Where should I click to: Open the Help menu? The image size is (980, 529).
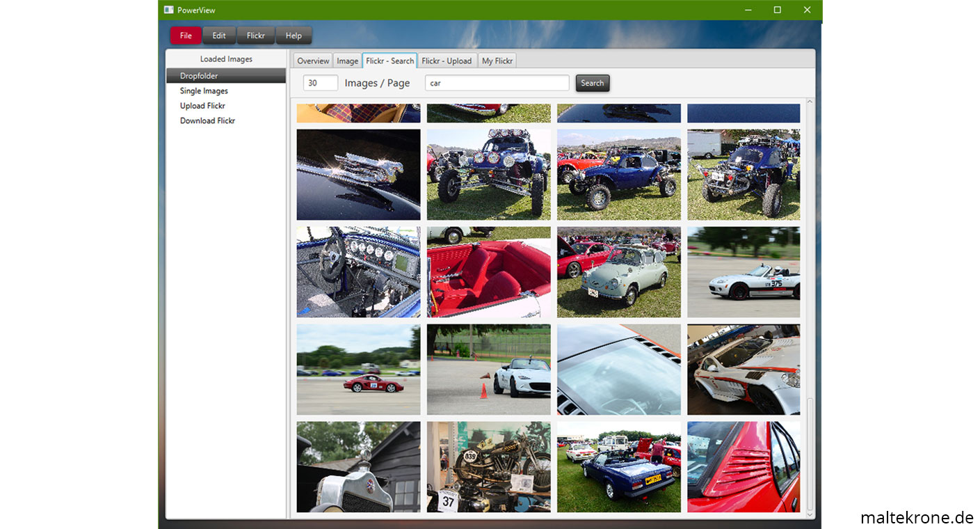coord(294,35)
